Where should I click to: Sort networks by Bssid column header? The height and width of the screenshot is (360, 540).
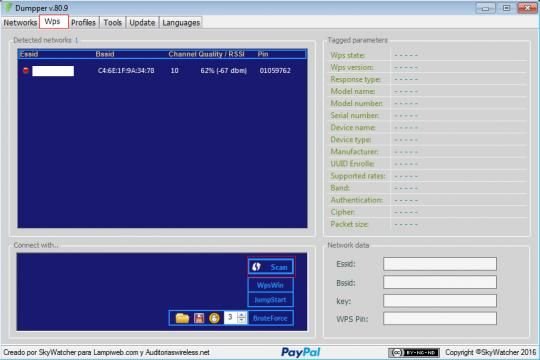click(105, 54)
